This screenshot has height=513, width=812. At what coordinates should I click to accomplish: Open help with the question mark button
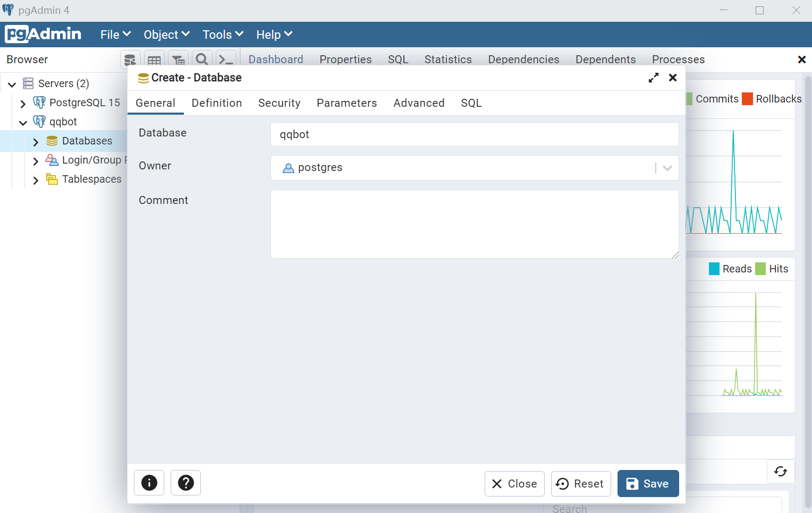coord(185,483)
